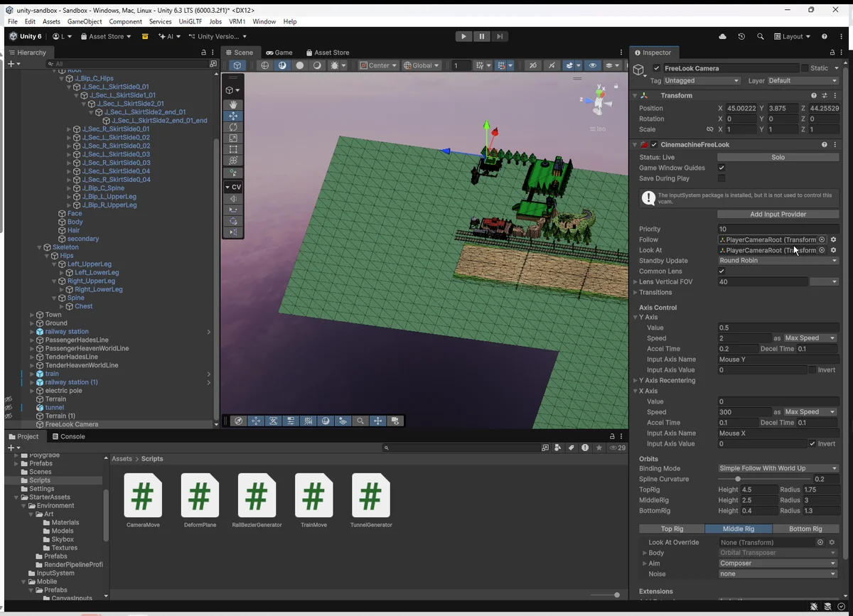853x616 pixels.
Task: Enable the Save During Play checkbox
Action: coord(721,178)
